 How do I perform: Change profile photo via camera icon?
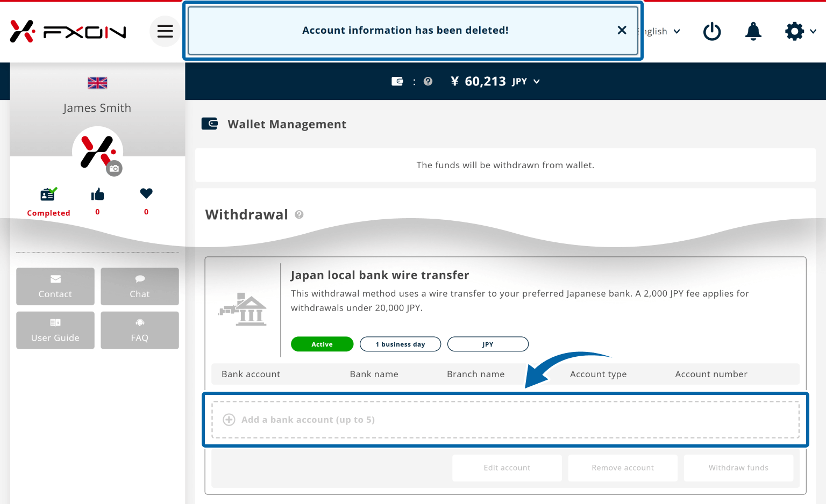click(114, 168)
